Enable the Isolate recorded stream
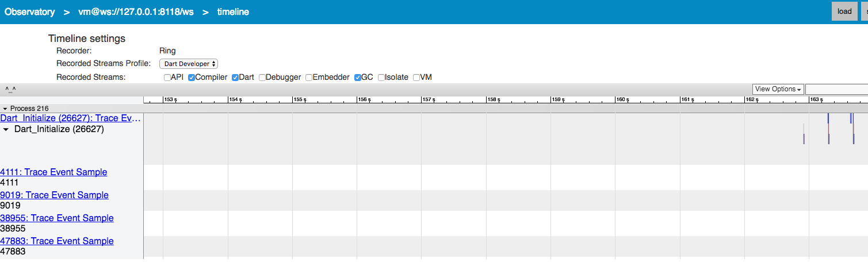Viewport: 868px width, 274px height. point(381,78)
